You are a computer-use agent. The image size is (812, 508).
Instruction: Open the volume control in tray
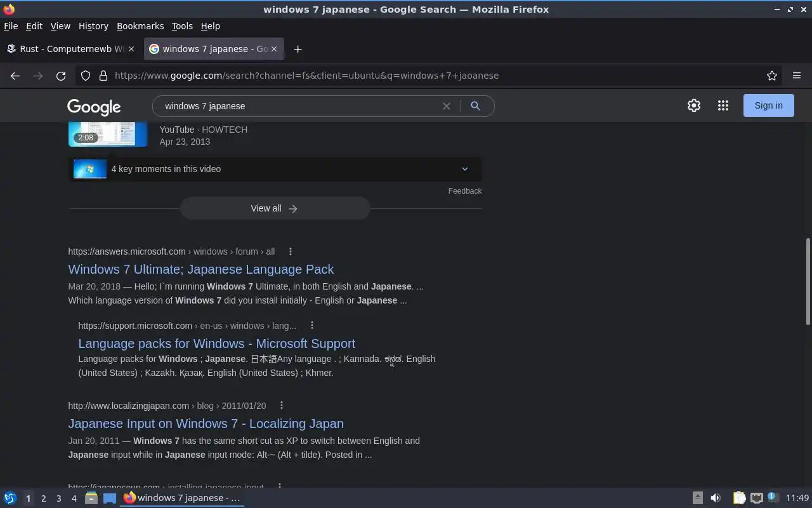pos(716,498)
